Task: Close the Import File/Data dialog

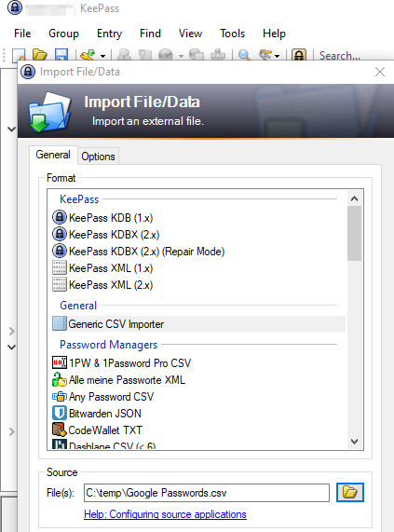Action: click(380, 72)
